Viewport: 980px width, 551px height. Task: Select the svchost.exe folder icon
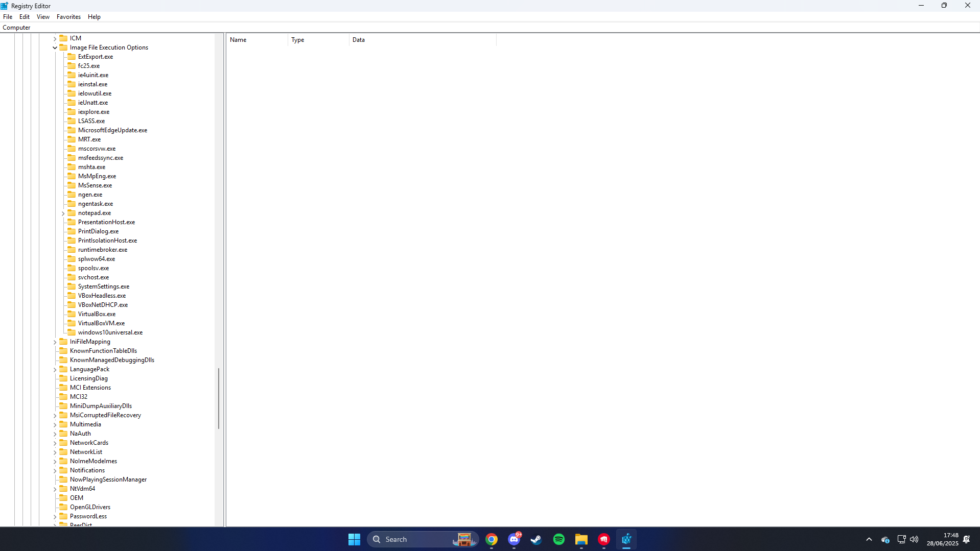[72, 277]
